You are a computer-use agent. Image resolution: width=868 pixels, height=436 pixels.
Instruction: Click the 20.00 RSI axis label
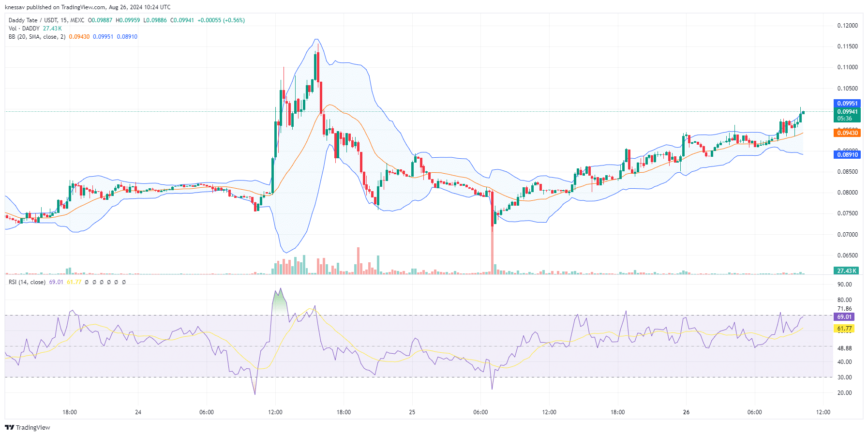pos(845,393)
